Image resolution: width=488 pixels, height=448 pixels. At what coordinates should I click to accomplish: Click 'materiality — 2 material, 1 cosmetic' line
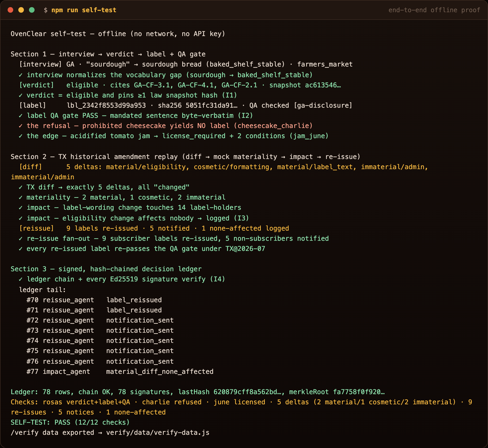(x=122, y=197)
